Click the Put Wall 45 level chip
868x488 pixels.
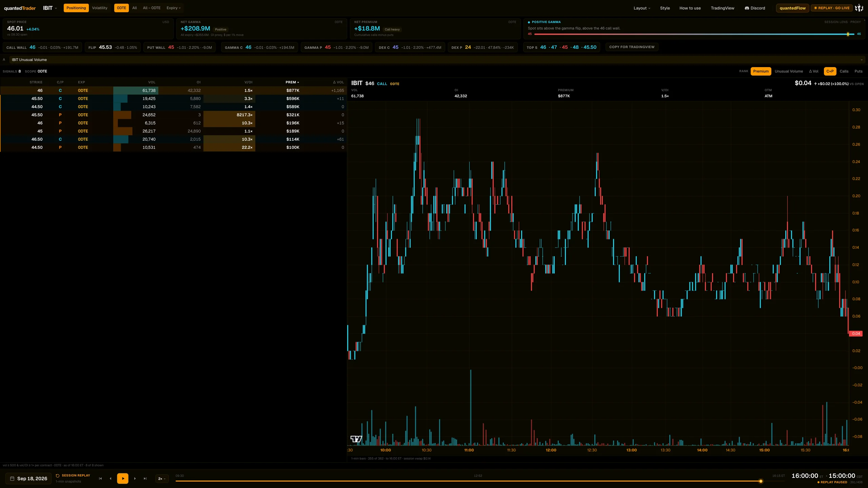point(179,47)
